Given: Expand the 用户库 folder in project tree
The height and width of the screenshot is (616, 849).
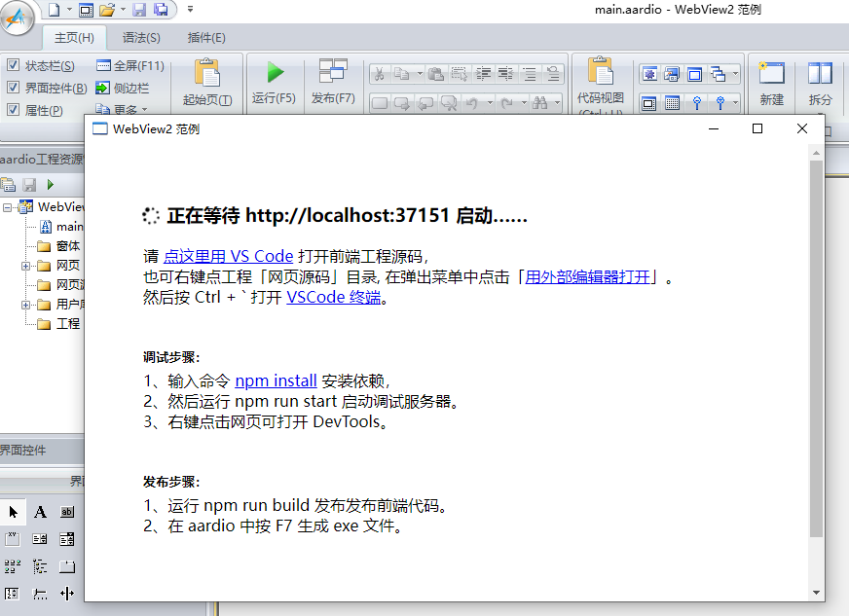Looking at the screenshot, I should [25, 305].
